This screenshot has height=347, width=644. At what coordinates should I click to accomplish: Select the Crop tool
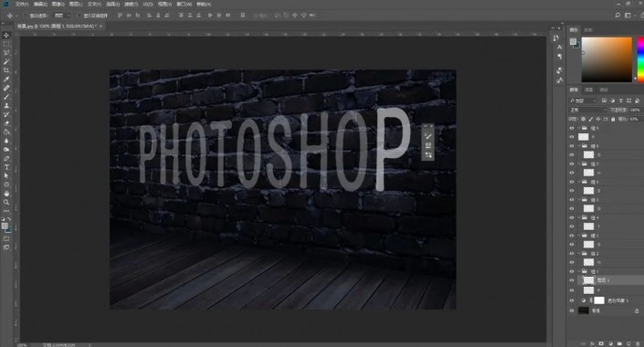(x=6, y=70)
